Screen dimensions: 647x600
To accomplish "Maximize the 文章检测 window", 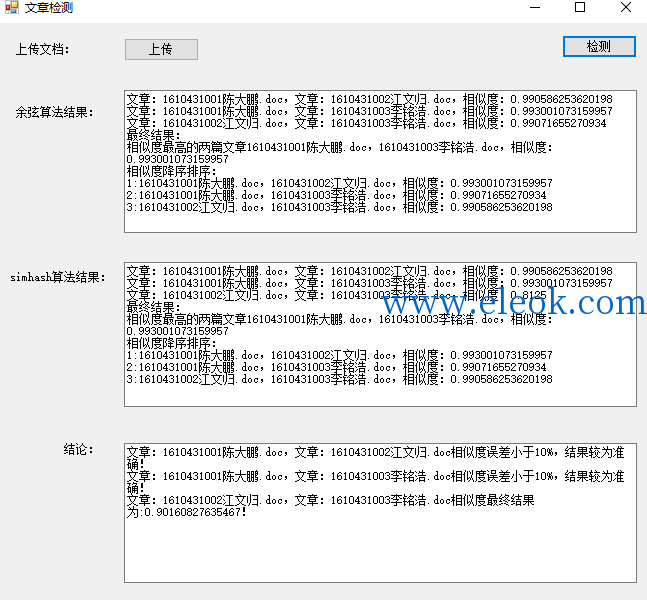I will pyautogui.click(x=580, y=7).
